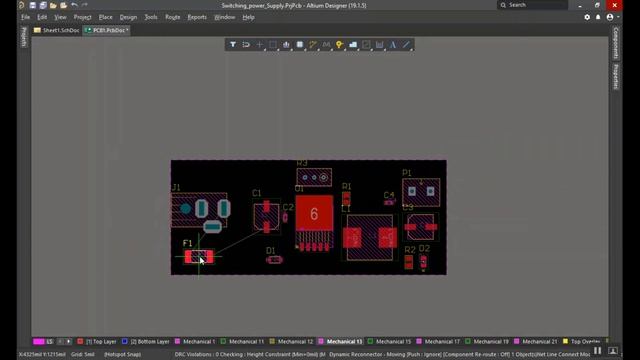Switch to the Top Overlay layer tab
The width and height of the screenshot is (640, 360).
582,342
